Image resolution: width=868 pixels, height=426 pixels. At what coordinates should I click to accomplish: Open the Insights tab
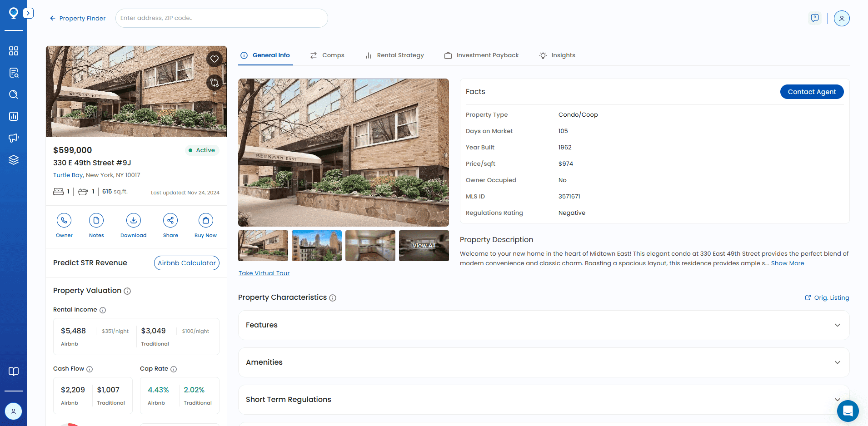pyautogui.click(x=557, y=55)
